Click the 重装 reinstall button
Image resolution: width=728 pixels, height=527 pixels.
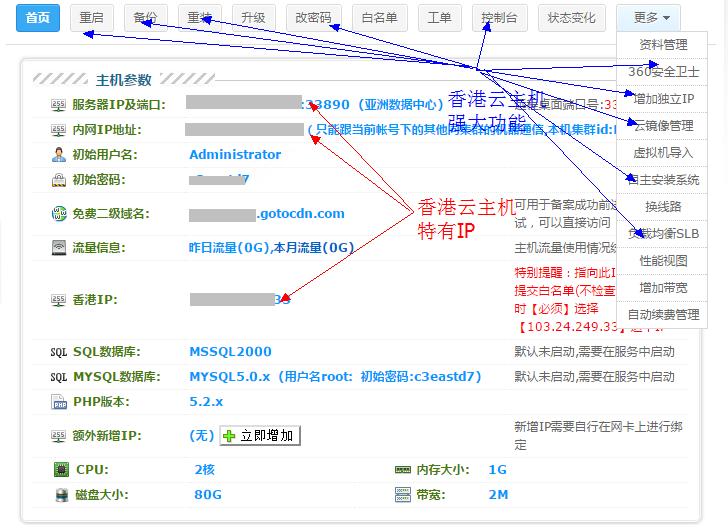[200, 18]
